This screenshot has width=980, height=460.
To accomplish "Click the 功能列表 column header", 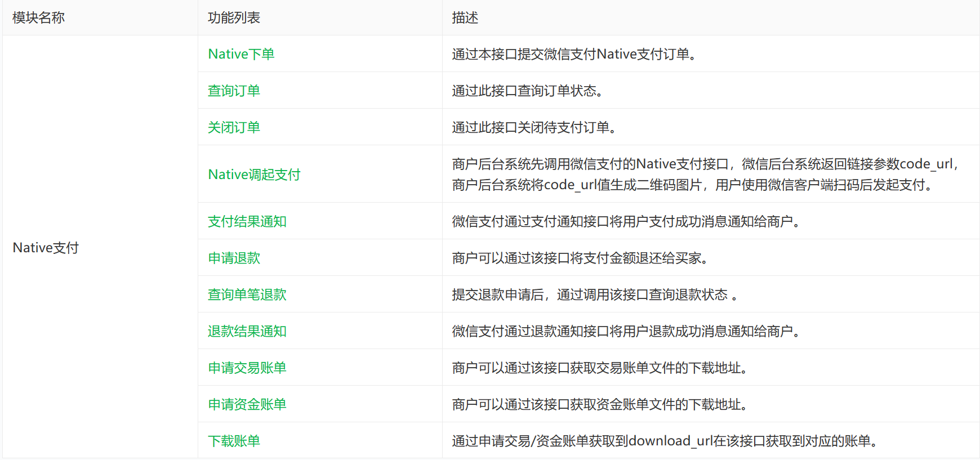I will pos(234,18).
